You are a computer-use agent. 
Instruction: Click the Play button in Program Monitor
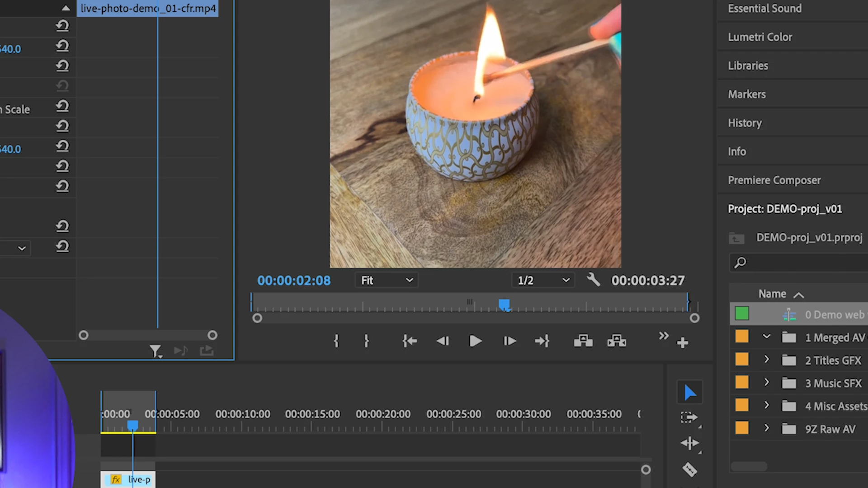475,341
